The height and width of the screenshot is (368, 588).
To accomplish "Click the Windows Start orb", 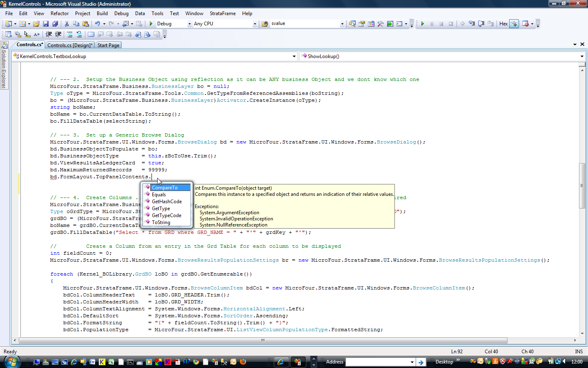I will pos(11,361).
